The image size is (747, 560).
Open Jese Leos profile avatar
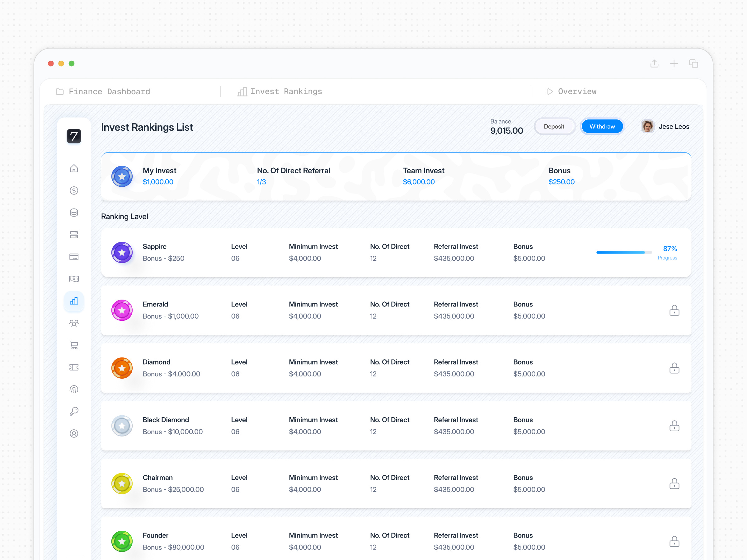[x=647, y=126]
